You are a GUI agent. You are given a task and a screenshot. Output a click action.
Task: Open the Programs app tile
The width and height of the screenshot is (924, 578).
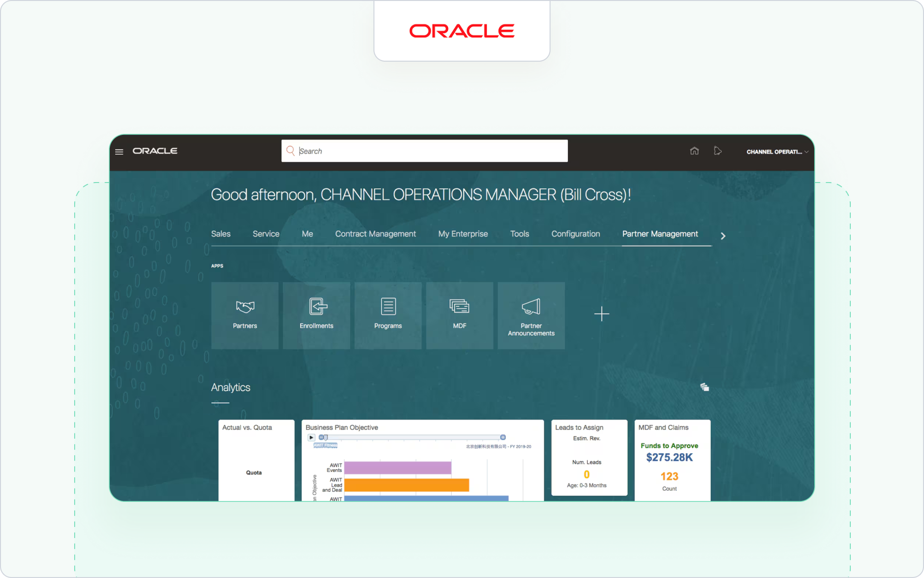tap(388, 315)
